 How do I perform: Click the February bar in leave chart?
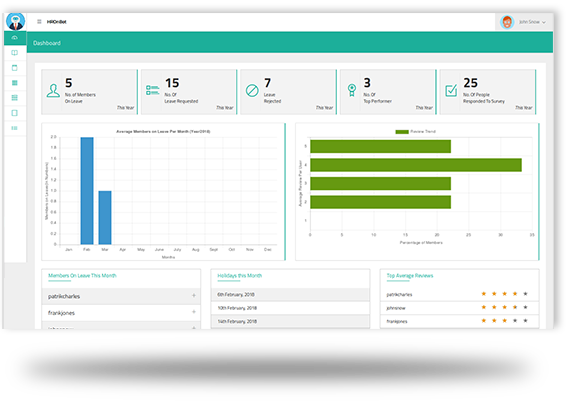87,191
